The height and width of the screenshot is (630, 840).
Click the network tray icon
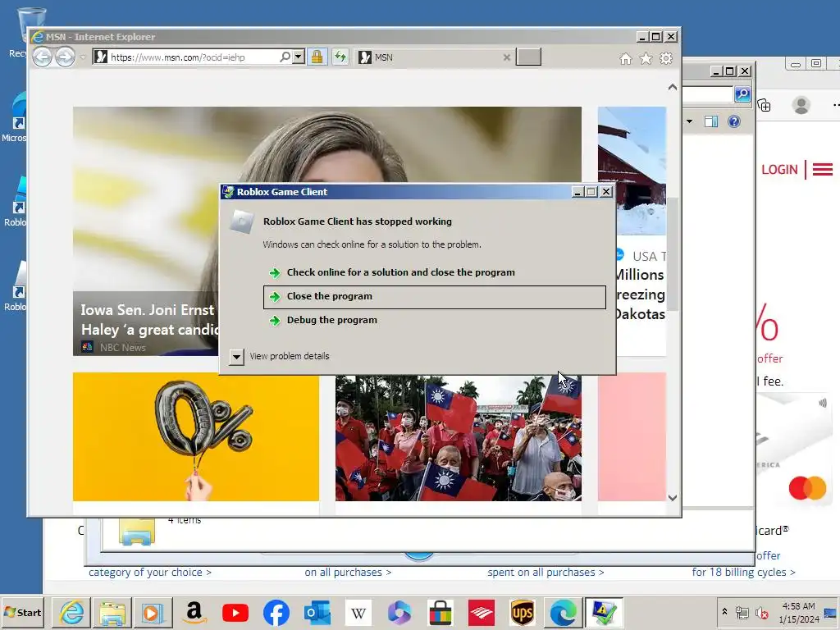point(742,612)
